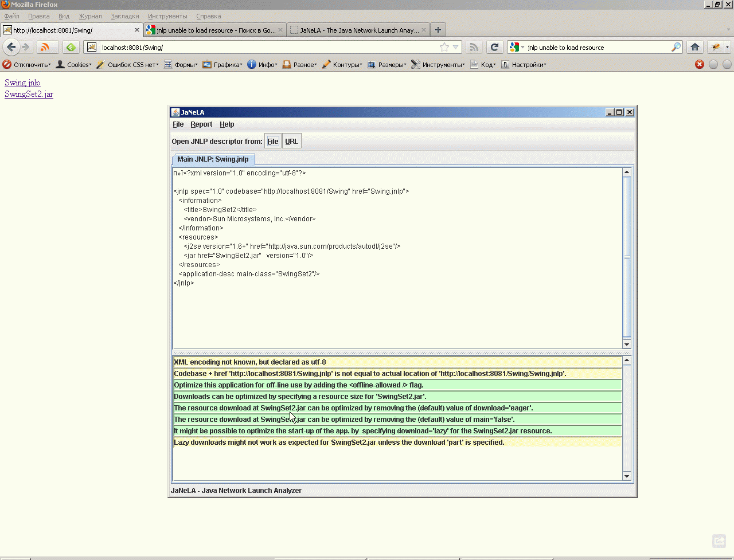Click grey RSS icon beside address bar
This screenshot has height=560, width=734.
click(x=473, y=47)
